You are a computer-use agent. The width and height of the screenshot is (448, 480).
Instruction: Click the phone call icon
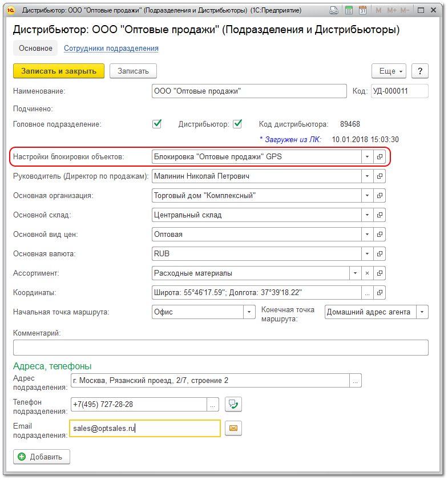click(233, 405)
